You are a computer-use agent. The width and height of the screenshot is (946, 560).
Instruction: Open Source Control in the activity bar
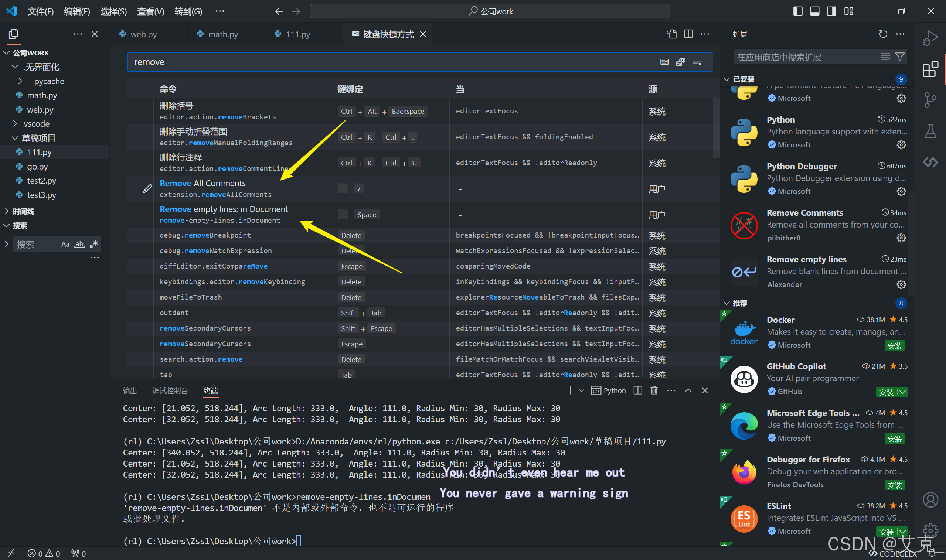tap(930, 100)
